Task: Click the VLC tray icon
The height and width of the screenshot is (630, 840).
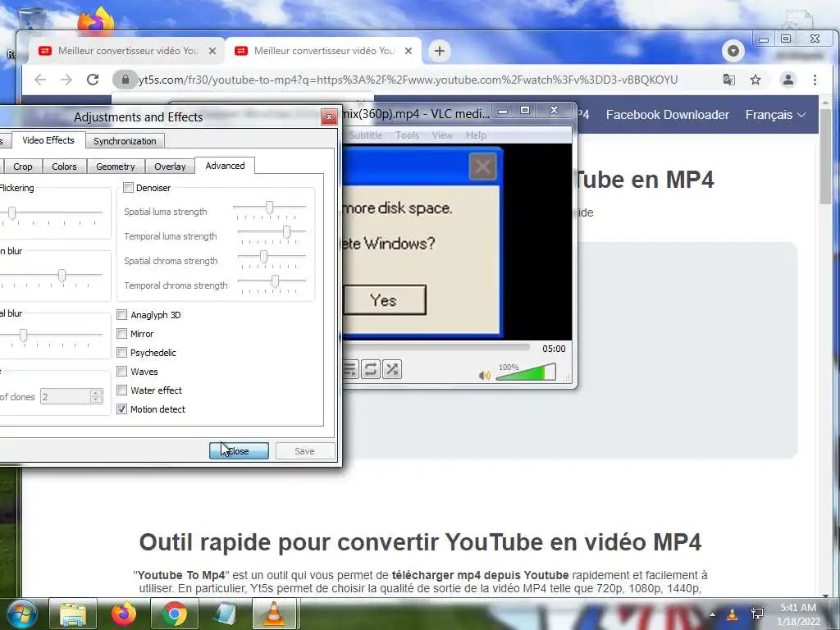Action: 732,614
